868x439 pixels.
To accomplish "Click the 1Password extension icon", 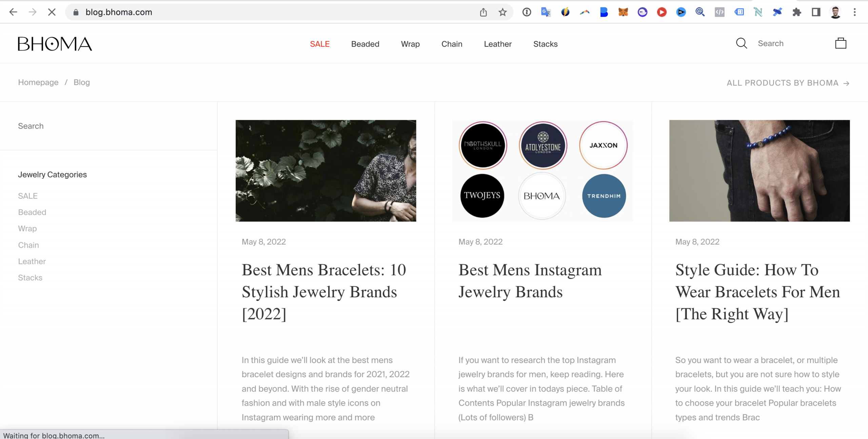I will tap(527, 12).
